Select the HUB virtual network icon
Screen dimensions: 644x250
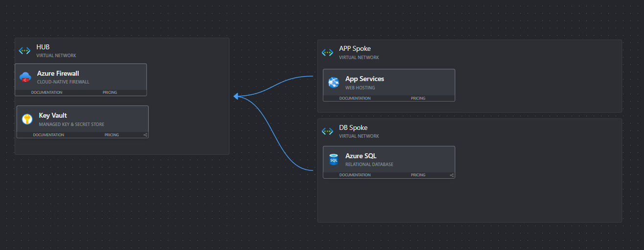(24, 51)
